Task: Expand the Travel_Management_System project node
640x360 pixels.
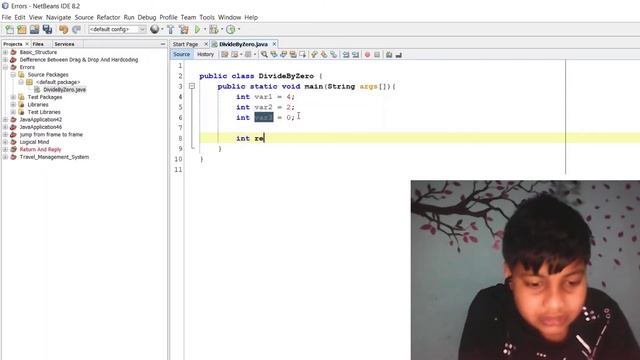Action: tap(5, 157)
